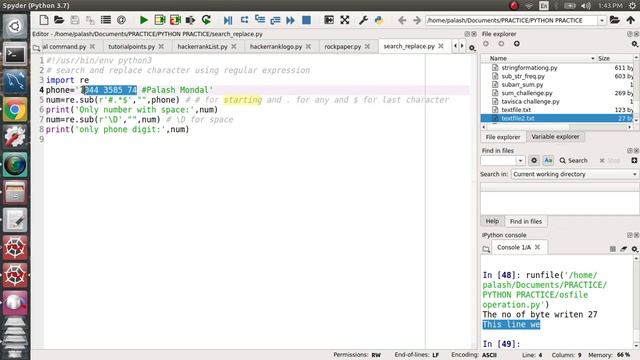This screenshot has height=360, width=640.
Task: Run the file with green play button
Action: click(x=144, y=20)
